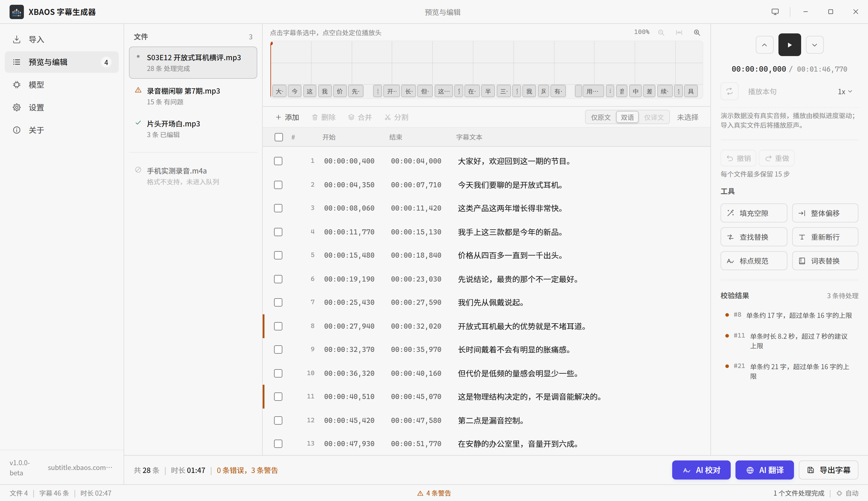Click the 自动 auto indicator in status bar
868x501 pixels.
[848, 493]
